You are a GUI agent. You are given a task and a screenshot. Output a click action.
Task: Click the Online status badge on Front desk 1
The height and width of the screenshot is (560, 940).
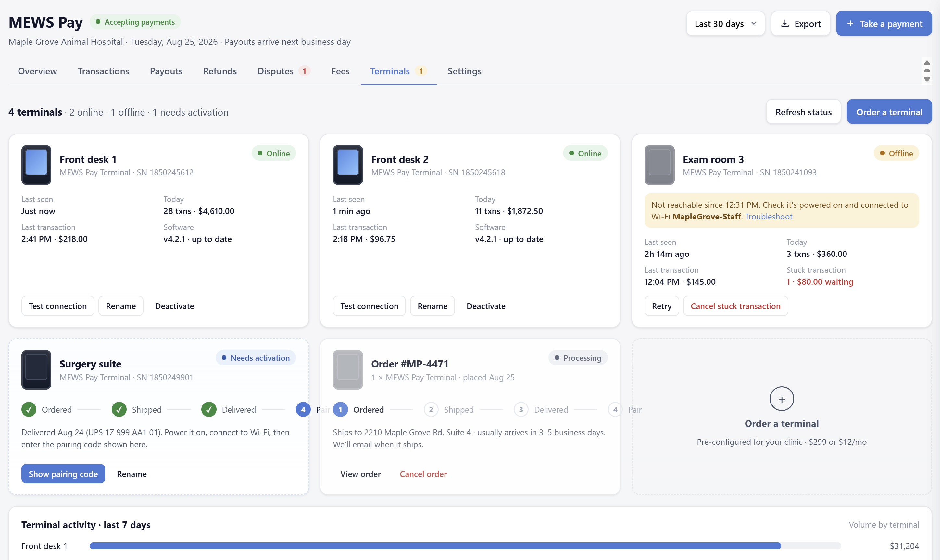(274, 153)
